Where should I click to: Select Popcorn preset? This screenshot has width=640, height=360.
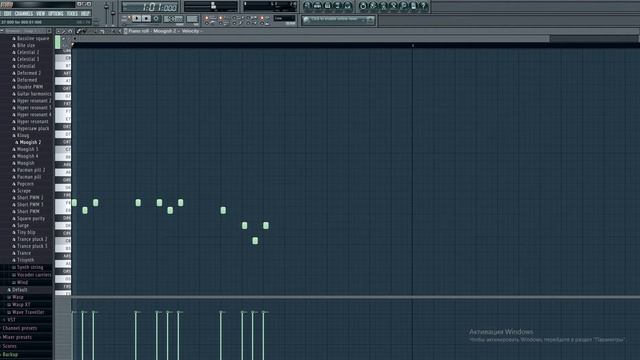click(x=25, y=184)
